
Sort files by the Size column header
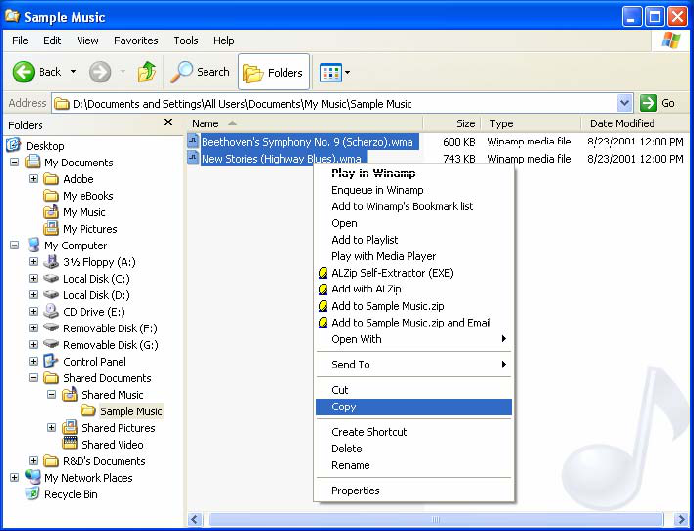pos(465,123)
